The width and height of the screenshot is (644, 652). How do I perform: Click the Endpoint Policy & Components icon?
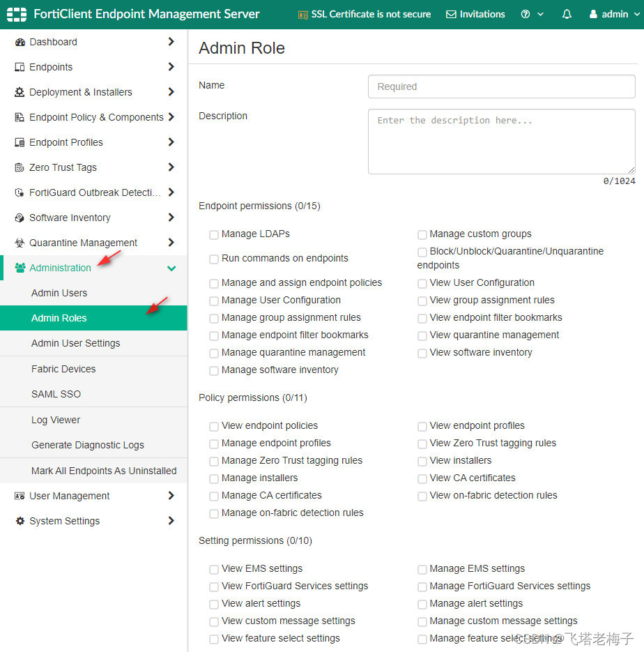click(20, 117)
